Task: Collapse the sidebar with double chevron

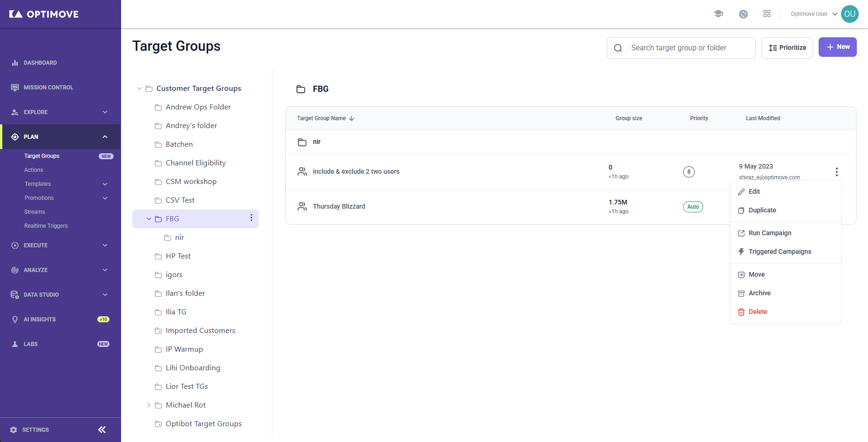Action: [x=102, y=430]
